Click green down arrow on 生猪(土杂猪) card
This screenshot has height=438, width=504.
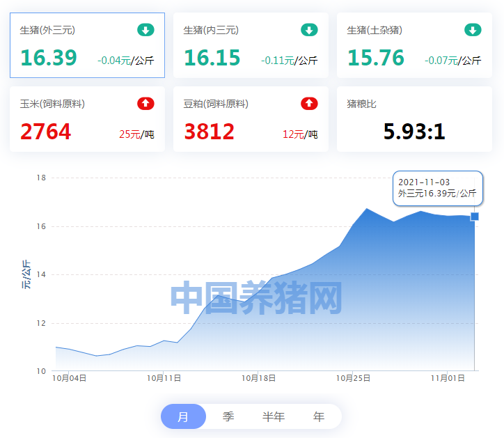click(x=473, y=30)
